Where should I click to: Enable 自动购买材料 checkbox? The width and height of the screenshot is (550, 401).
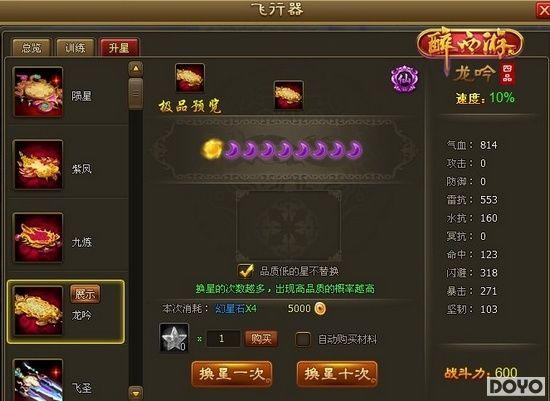click(303, 339)
